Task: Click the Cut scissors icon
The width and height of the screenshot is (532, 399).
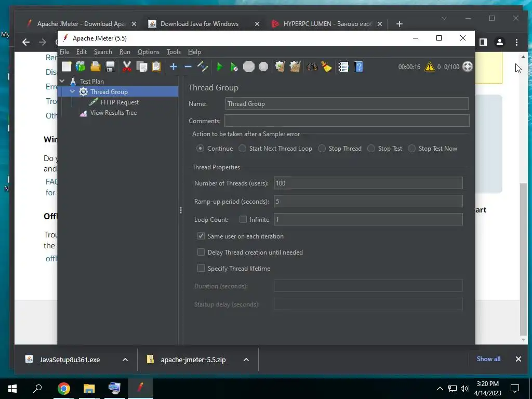Action: tap(127, 66)
